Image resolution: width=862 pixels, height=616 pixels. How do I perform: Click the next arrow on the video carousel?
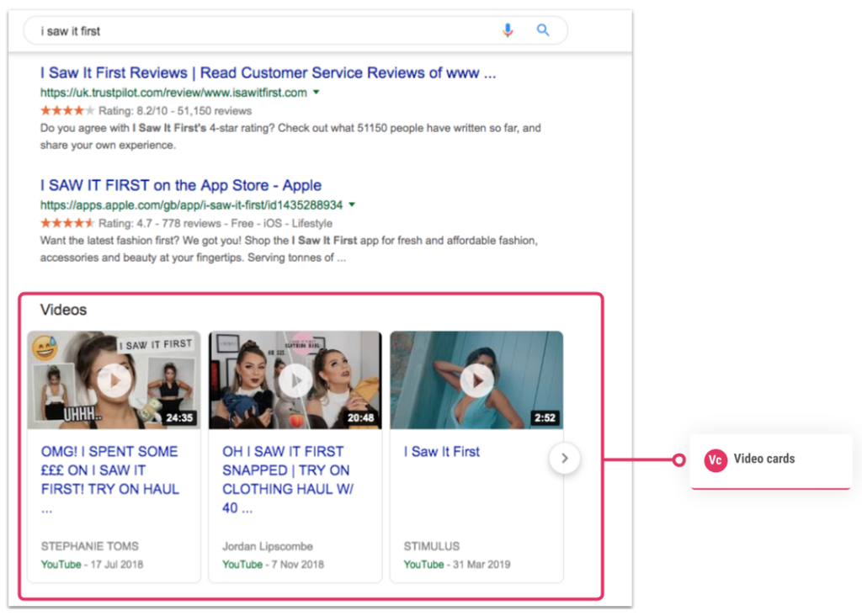[x=565, y=459]
